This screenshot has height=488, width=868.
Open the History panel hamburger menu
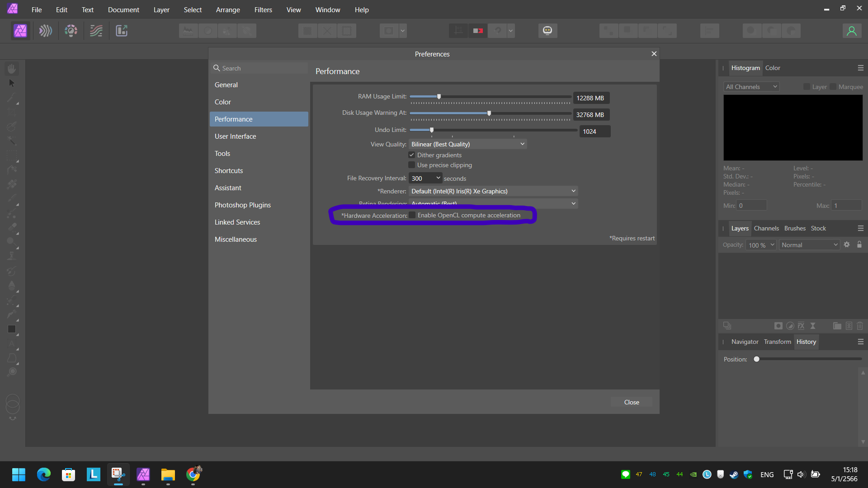[861, 342]
